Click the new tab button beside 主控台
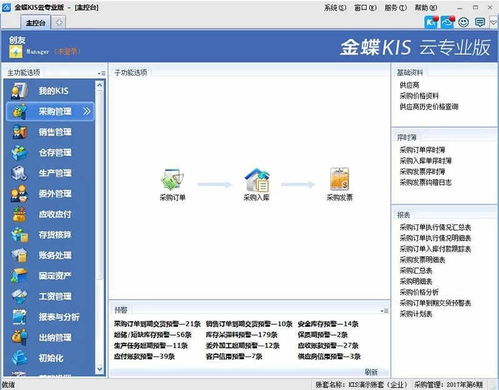The image size is (499, 390). (59, 23)
